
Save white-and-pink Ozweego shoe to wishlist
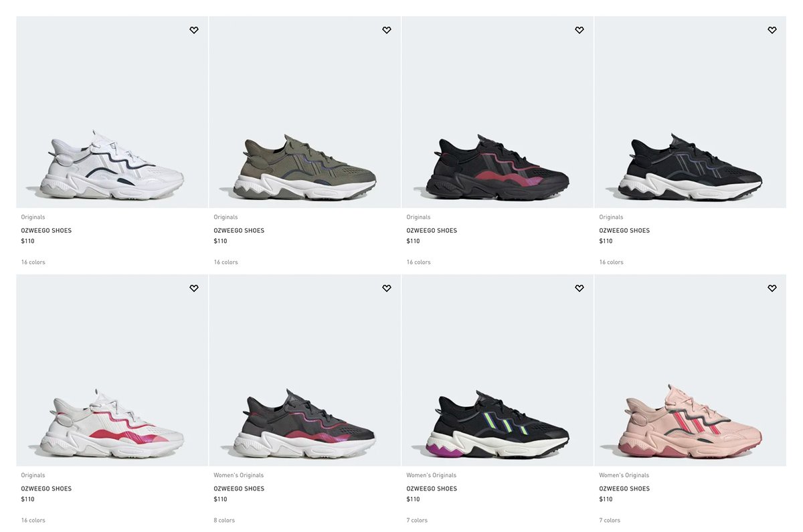pyautogui.click(x=194, y=288)
